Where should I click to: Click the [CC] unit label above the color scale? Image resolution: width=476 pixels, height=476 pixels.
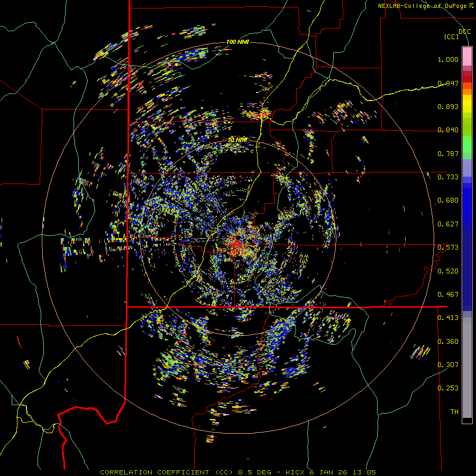point(451,36)
